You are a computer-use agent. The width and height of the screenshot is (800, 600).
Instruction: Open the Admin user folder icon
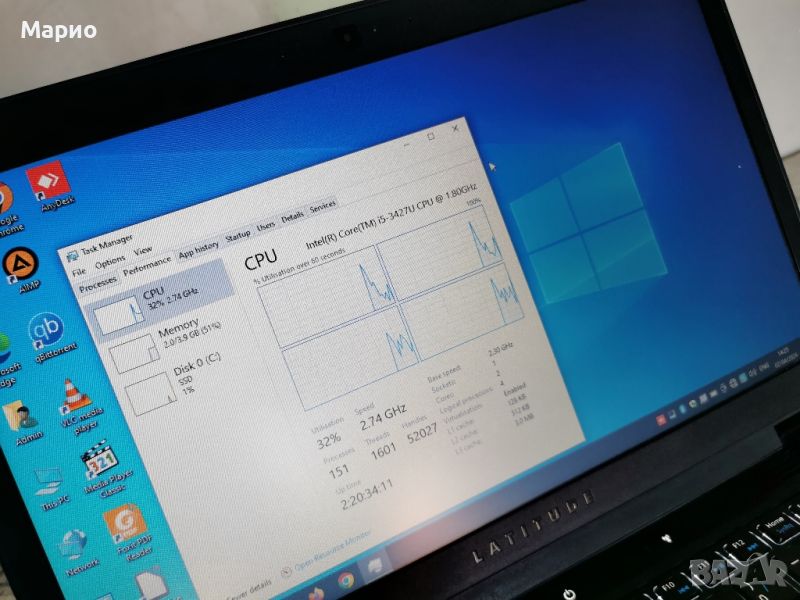[23, 422]
